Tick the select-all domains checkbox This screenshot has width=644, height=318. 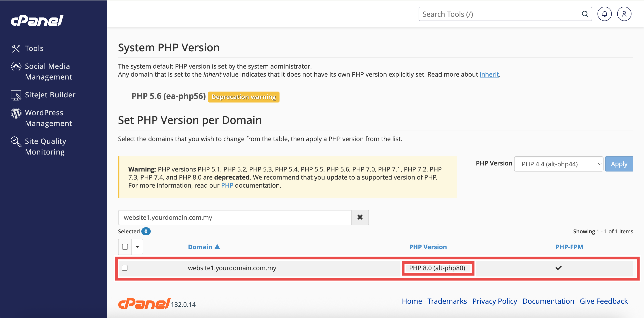(125, 247)
